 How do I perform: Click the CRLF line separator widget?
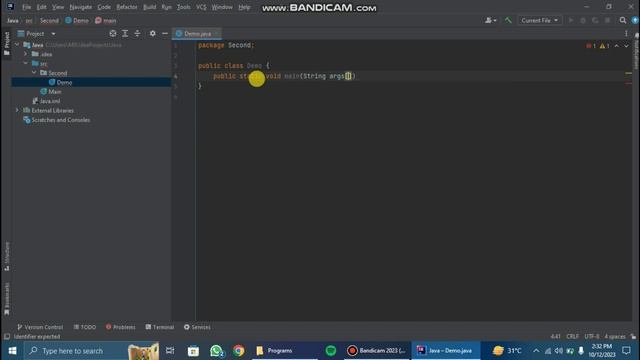click(572, 336)
